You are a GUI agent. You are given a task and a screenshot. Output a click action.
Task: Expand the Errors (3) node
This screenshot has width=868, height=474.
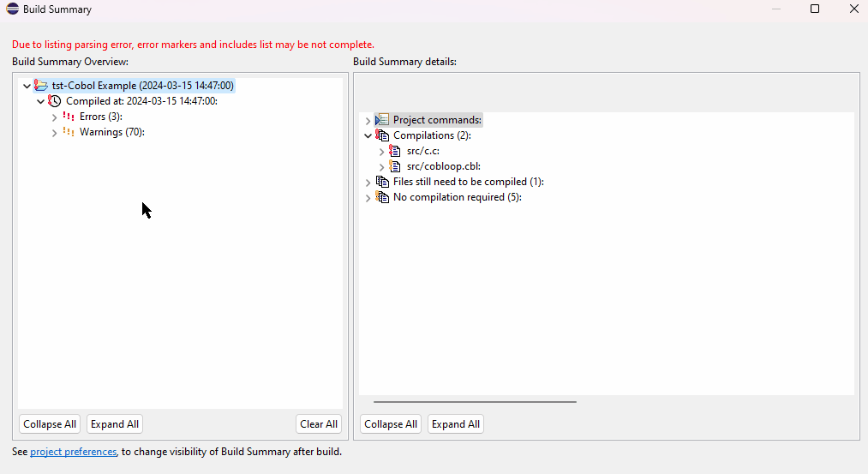pos(55,117)
